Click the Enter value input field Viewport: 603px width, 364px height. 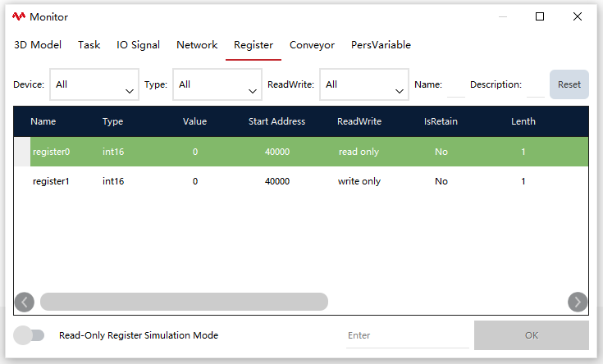(408, 335)
